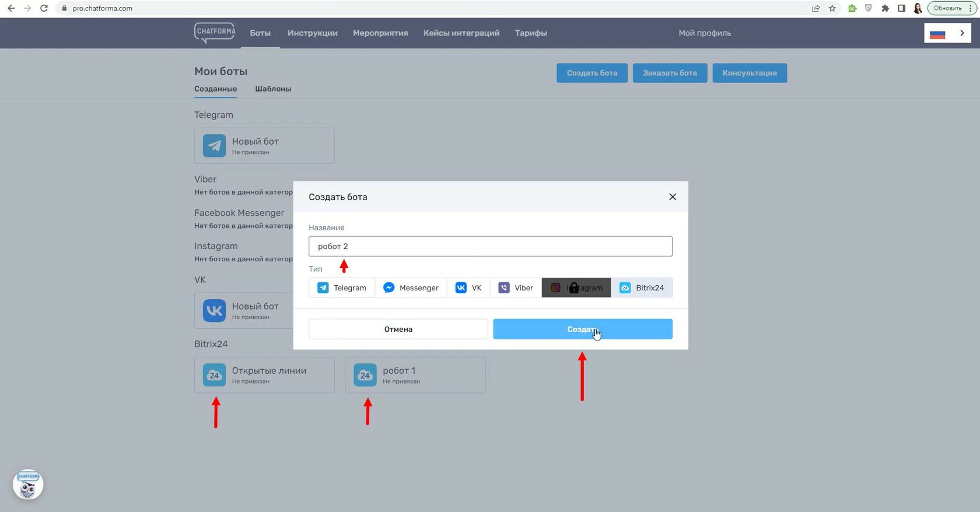Select Messenger as bot type
Image resolution: width=980 pixels, height=512 pixels.
click(x=411, y=287)
